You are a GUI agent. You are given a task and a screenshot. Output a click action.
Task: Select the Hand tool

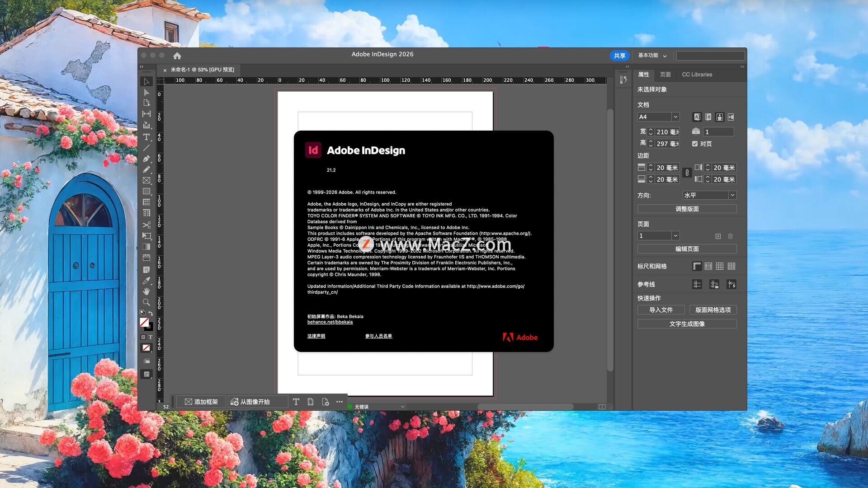146,291
